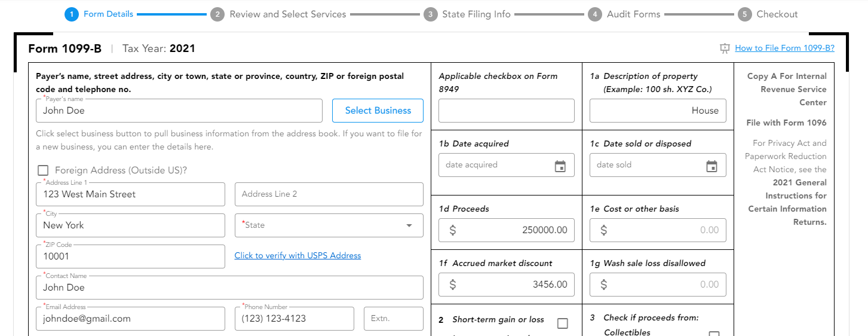Click 'Copy A For Internal Revenue Service Center' text
This screenshot has width=868, height=336.
coord(787,90)
